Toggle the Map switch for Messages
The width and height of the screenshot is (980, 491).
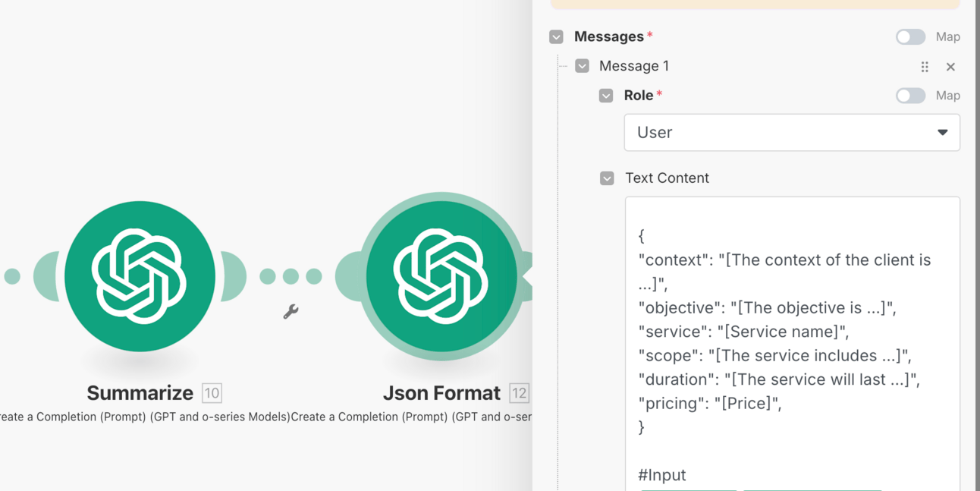tap(910, 36)
